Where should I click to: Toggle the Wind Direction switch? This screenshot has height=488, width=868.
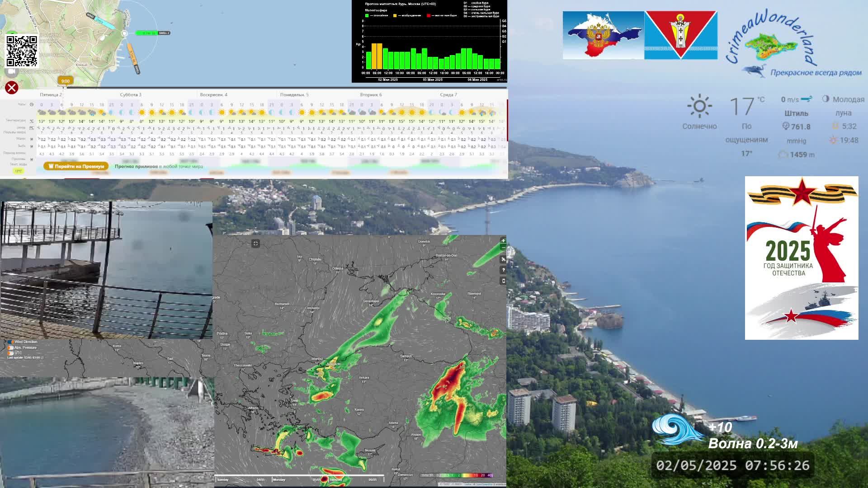click(10, 342)
